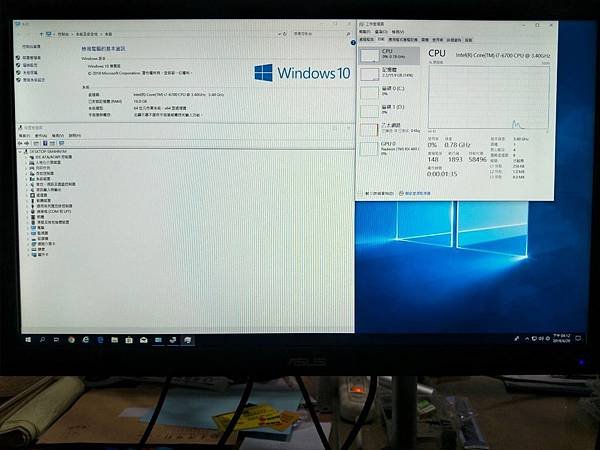Image resolution: width=600 pixels, height=450 pixels.
Task: Click scan hardware monitor icon in Device Manager toolbar
Action: [x=61, y=143]
